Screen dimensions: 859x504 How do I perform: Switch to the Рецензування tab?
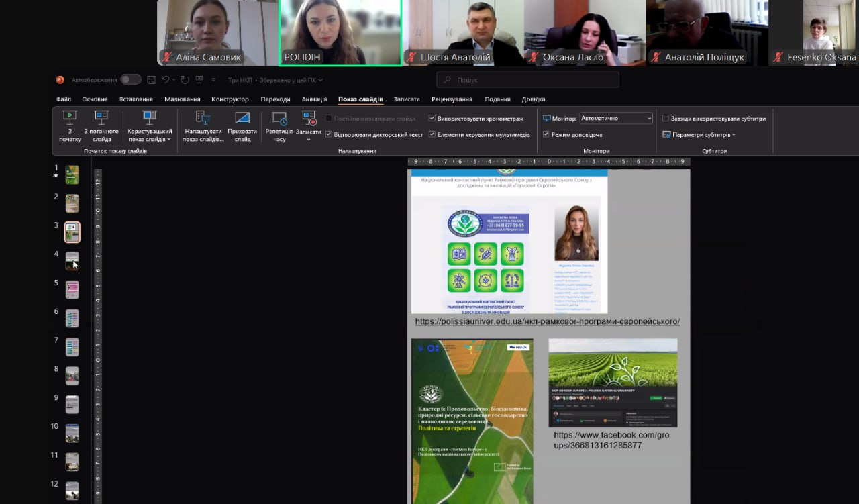(452, 99)
